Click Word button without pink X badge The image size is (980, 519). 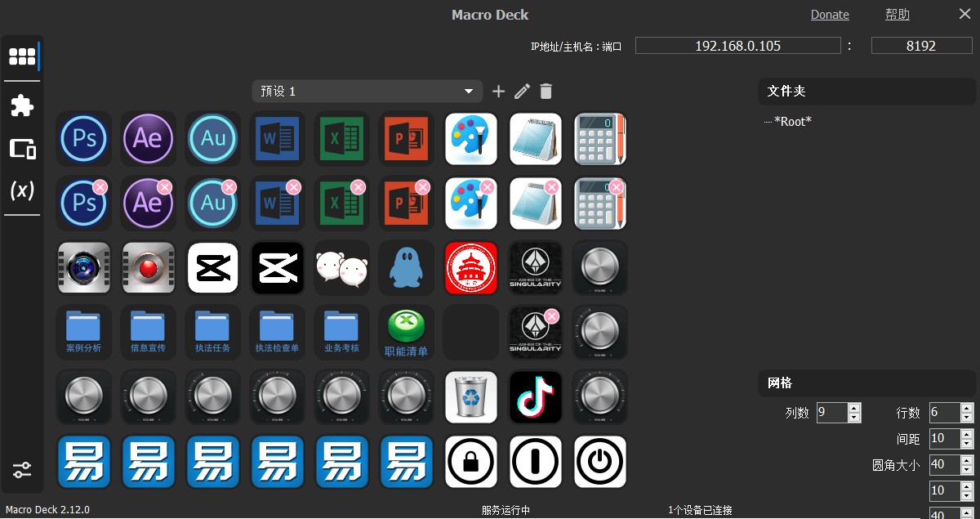pos(277,138)
